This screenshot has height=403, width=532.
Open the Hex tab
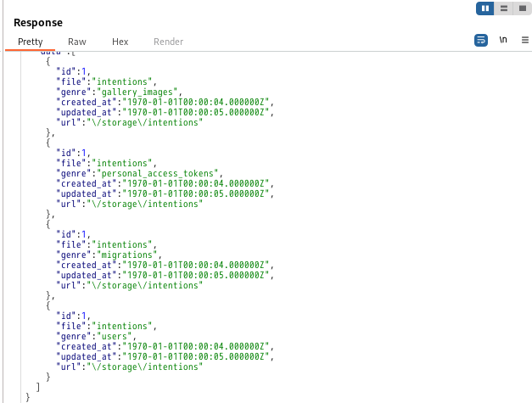point(120,42)
